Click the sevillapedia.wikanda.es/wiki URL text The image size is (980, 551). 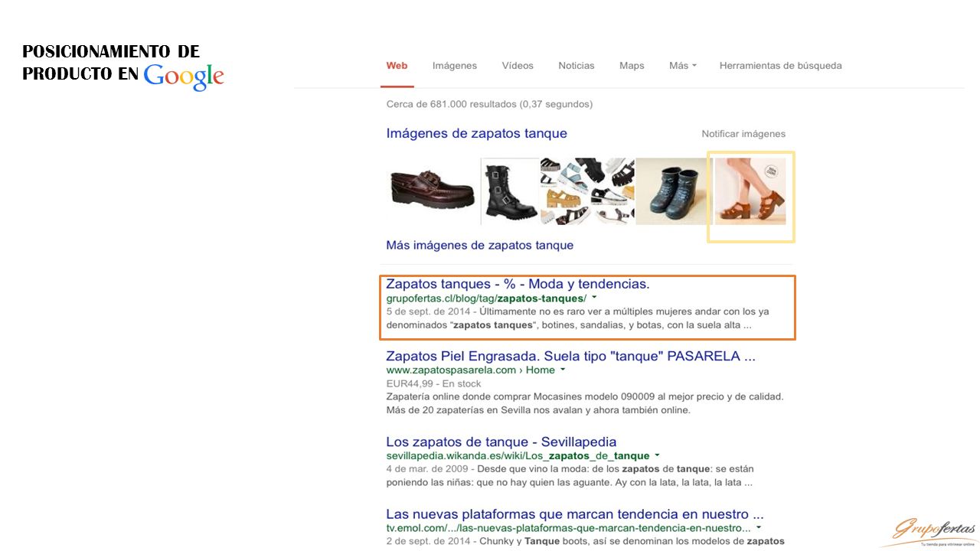[x=518, y=456]
